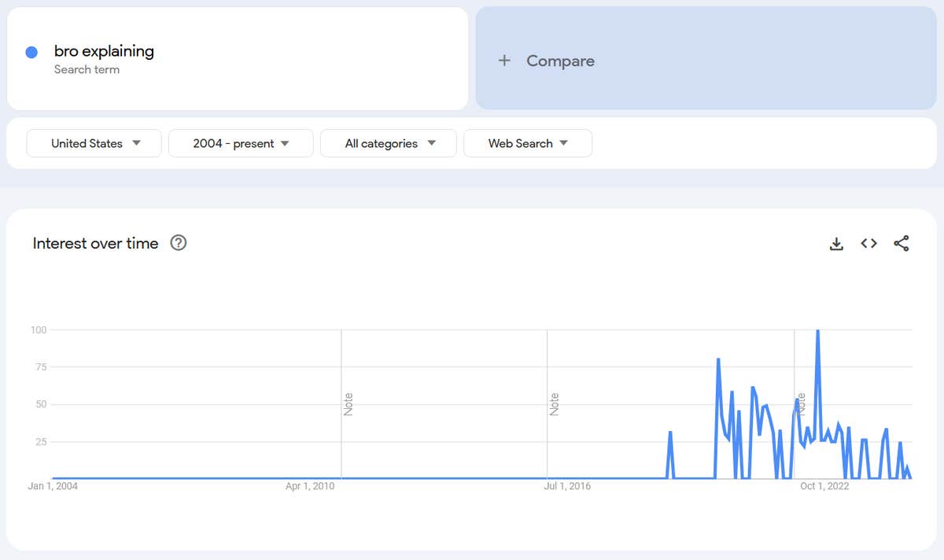Click the Interest over time heading
The image size is (944, 560).
(x=95, y=243)
